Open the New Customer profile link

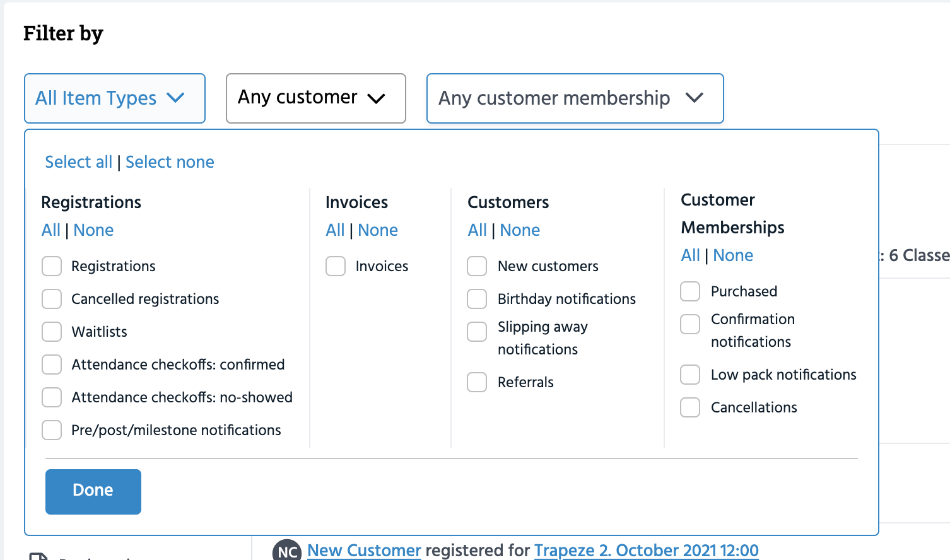(364, 551)
